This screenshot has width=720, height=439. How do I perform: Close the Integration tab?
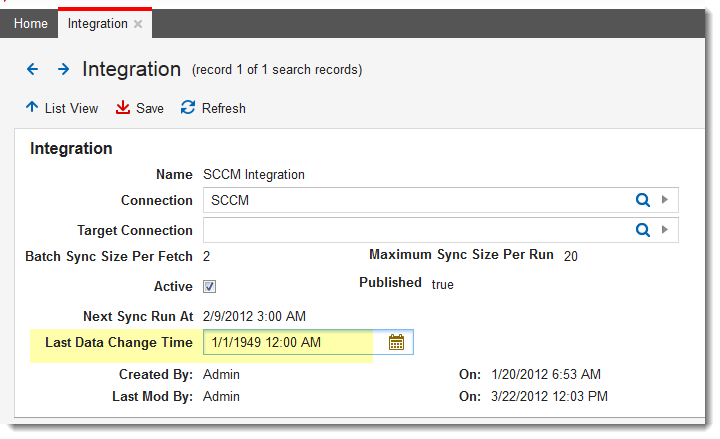[x=138, y=23]
